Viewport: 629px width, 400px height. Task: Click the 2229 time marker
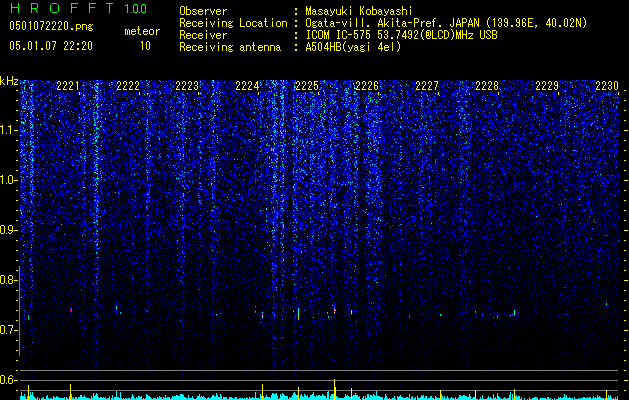pos(547,86)
